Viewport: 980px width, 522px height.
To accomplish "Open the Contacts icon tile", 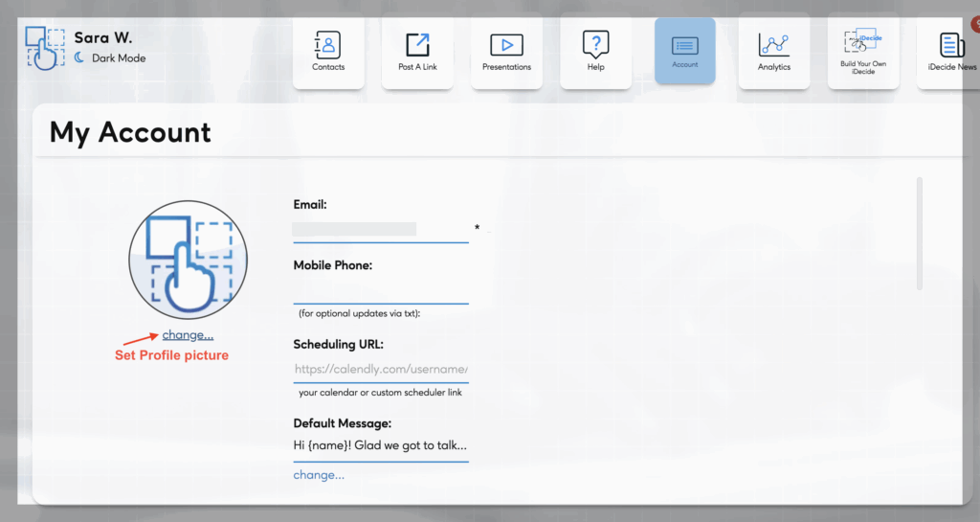I will 327,53.
